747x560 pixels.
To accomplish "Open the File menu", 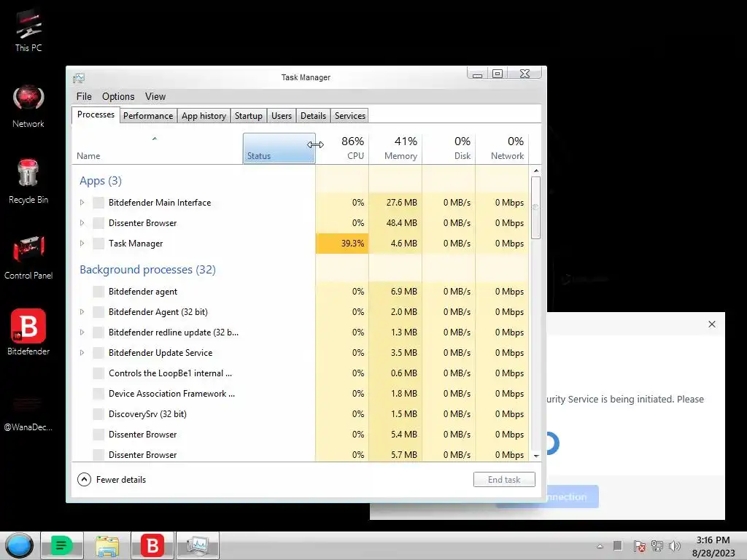I will 84,97.
